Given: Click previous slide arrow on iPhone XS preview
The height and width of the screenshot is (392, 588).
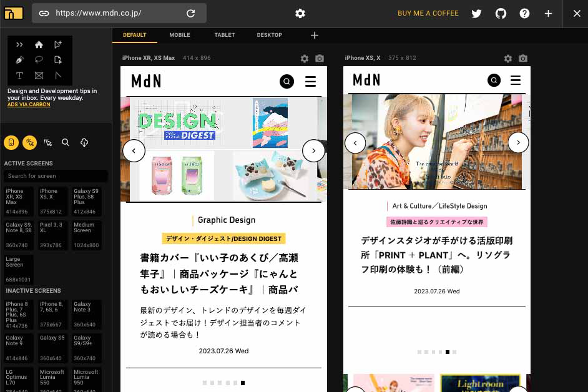Looking at the screenshot, I should pos(355,142).
